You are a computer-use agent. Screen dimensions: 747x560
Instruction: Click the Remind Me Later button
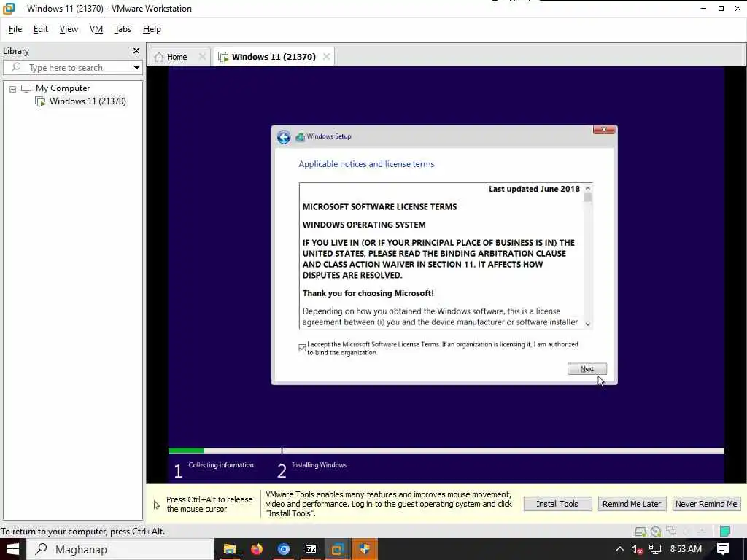pyautogui.click(x=632, y=504)
